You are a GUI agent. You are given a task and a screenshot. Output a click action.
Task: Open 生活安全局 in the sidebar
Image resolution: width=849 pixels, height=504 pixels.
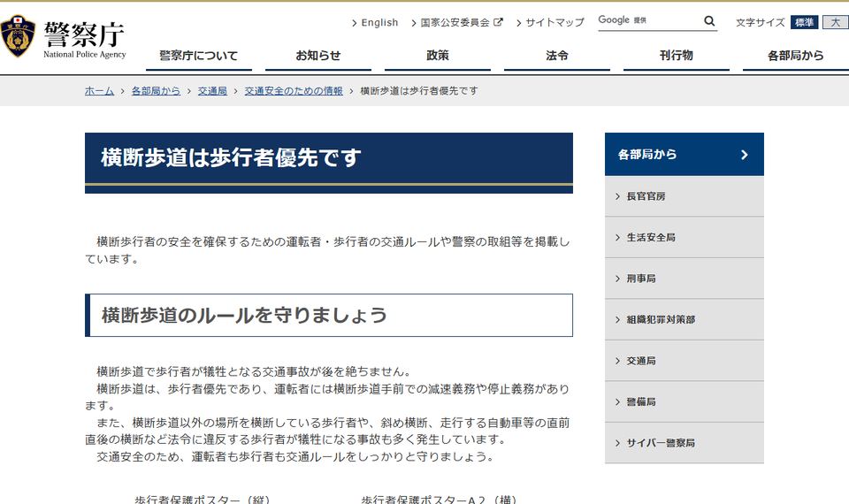[685, 238]
